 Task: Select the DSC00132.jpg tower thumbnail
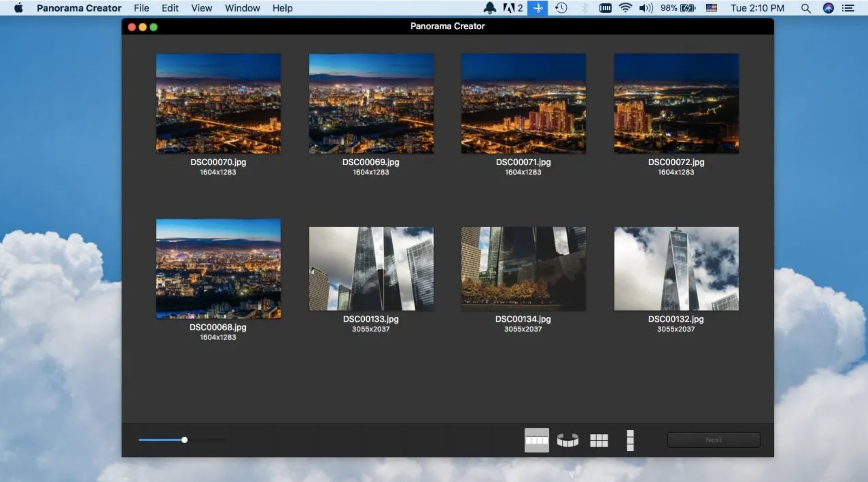pos(676,269)
